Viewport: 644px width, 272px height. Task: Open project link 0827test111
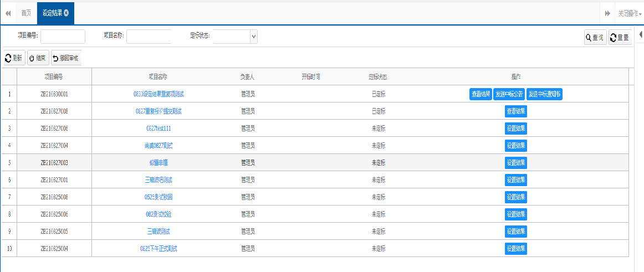point(159,129)
